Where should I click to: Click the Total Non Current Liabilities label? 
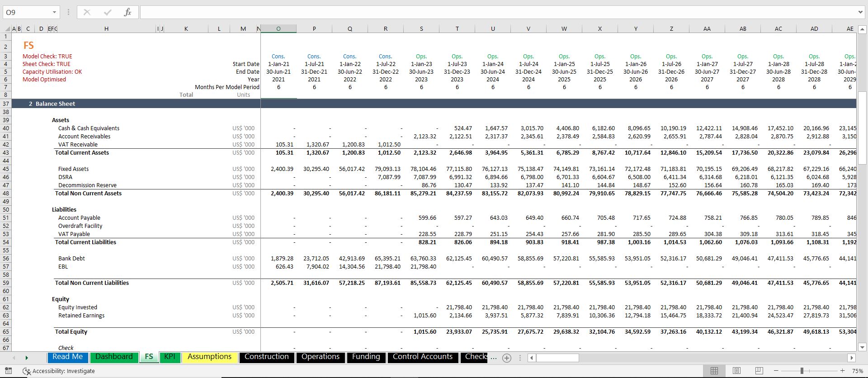pos(92,283)
